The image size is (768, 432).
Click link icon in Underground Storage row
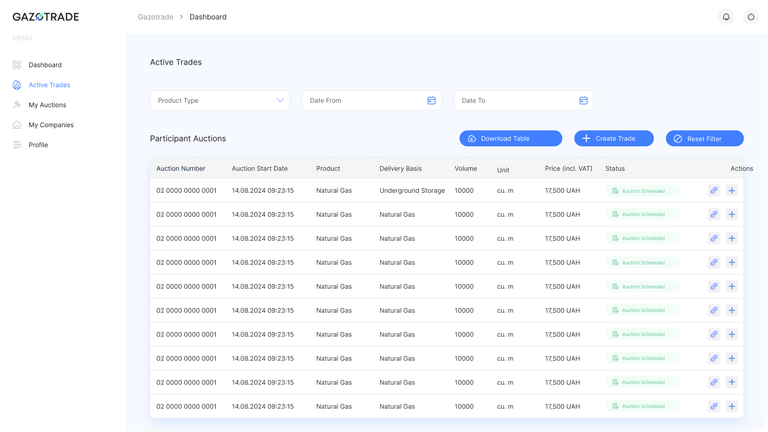[x=714, y=191]
